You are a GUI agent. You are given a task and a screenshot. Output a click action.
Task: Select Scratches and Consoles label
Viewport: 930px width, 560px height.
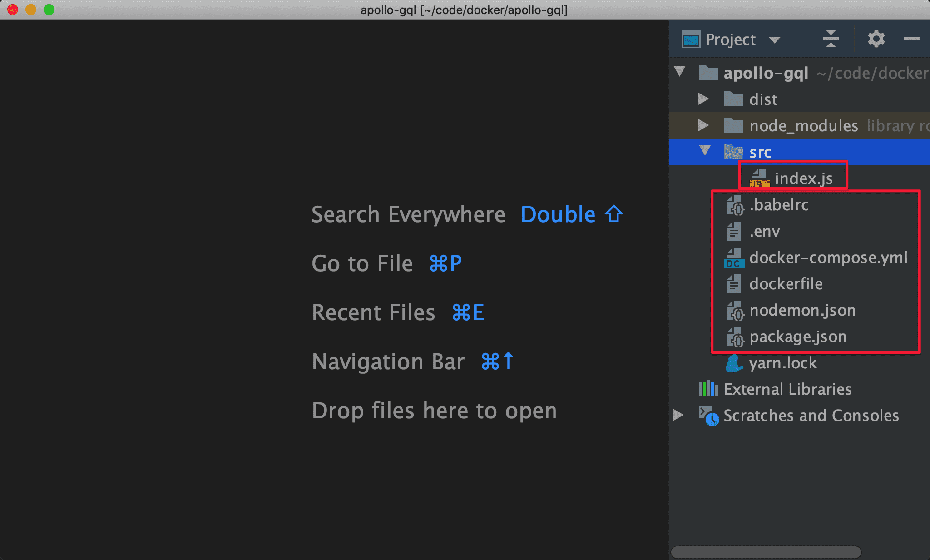tap(811, 416)
